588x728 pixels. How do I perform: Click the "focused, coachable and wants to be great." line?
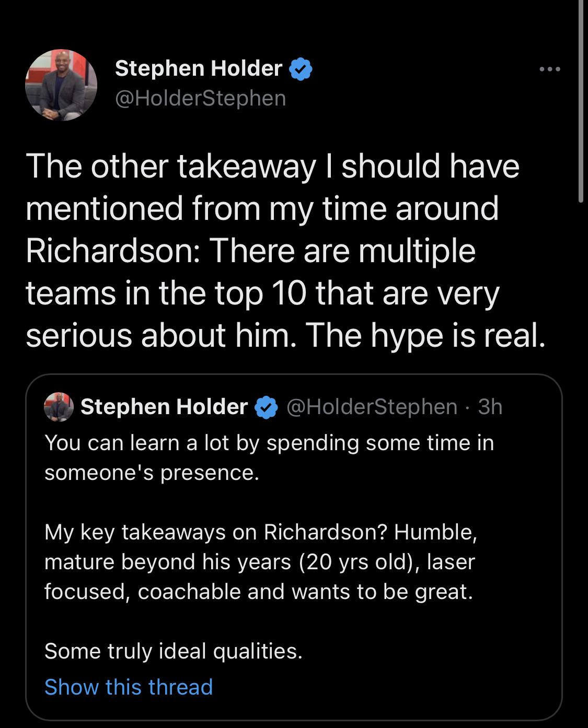pyautogui.click(x=258, y=592)
